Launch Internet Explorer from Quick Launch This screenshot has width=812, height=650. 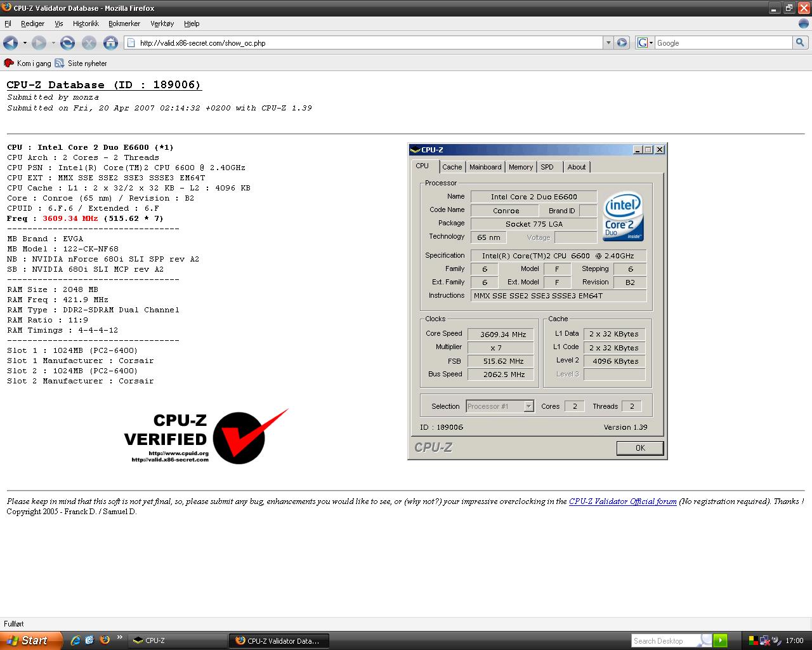pyautogui.click(x=75, y=640)
